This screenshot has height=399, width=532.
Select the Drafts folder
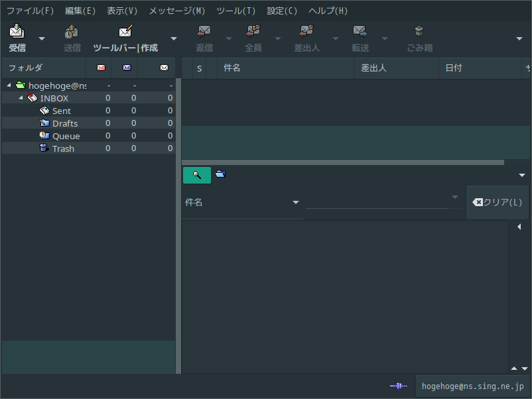[x=64, y=123]
